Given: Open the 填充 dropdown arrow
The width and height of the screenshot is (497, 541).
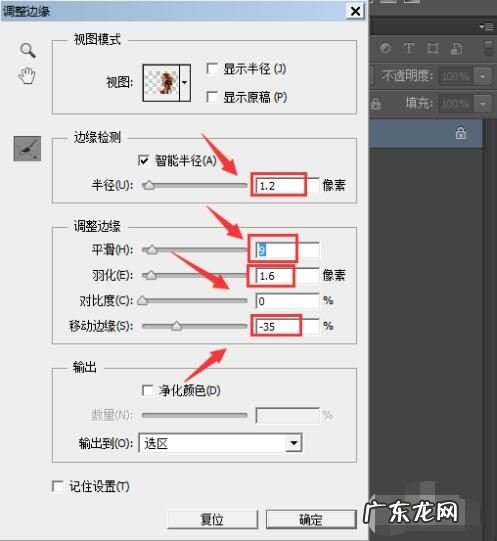Looking at the screenshot, I should coord(483,104).
